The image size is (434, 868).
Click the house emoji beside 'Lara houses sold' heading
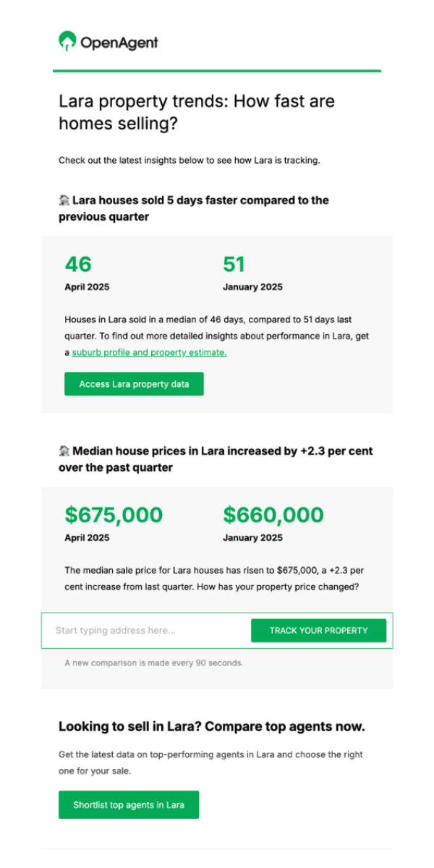(x=64, y=200)
